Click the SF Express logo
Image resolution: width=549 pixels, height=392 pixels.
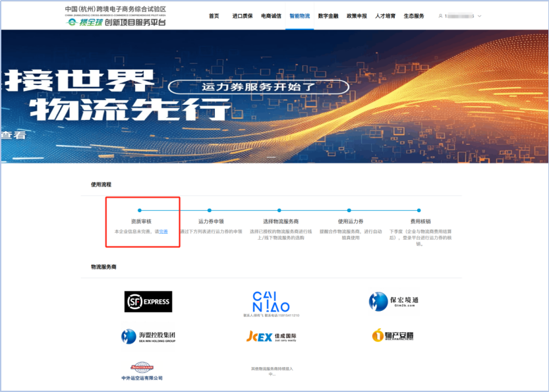coord(148,302)
